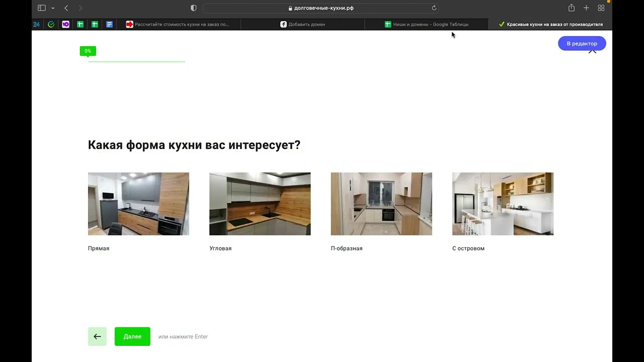The width and height of the screenshot is (644, 362).
Task: Pick the 'С островом' kitchen option
Action: click(x=503, y=204)
